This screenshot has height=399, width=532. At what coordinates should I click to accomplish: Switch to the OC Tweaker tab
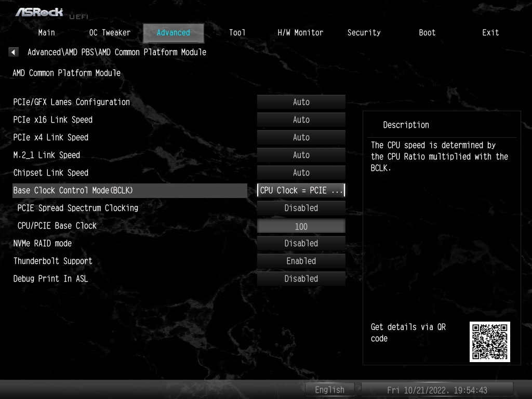110,33
